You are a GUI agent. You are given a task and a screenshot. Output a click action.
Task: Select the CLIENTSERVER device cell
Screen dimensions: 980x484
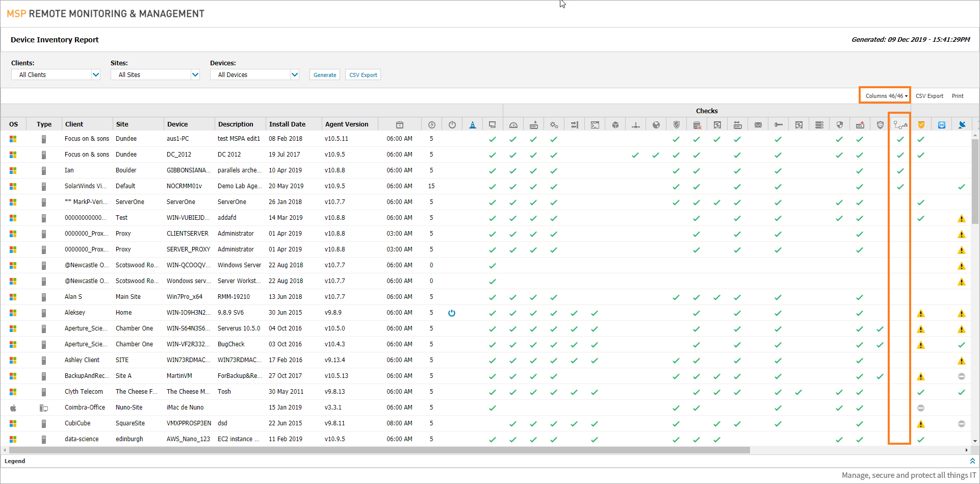coord(189,234)
